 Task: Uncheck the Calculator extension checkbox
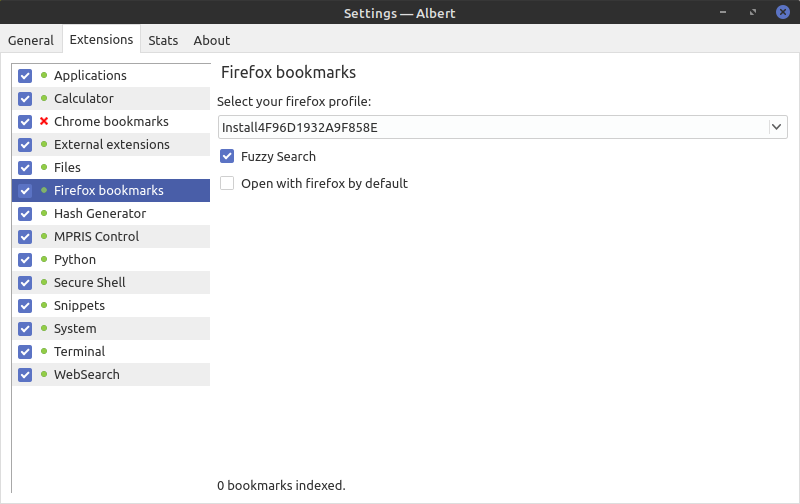pyautogui.click(x=25, y=98)
